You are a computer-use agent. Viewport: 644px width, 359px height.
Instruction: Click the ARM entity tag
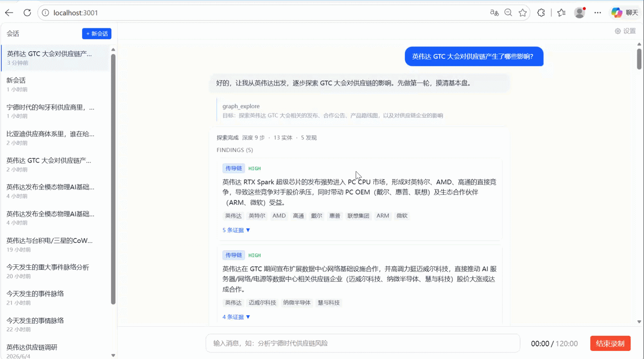pos(383,216)
